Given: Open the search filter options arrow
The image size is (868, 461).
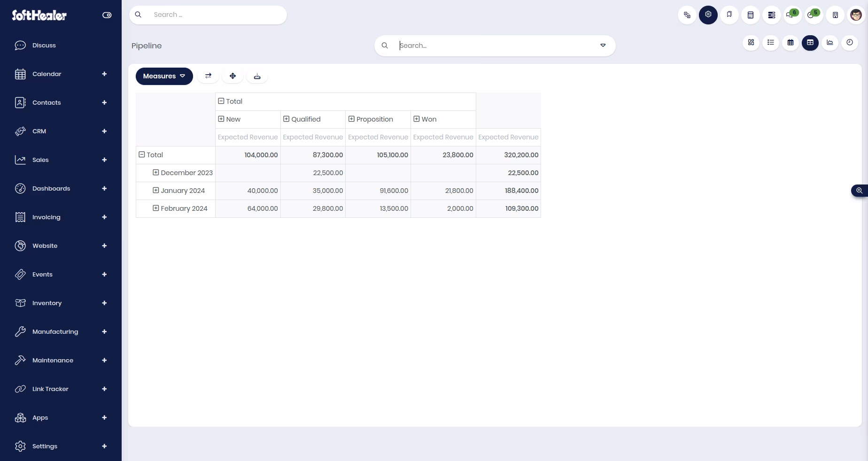Looking at the screenshot, I should coord(603,46).
